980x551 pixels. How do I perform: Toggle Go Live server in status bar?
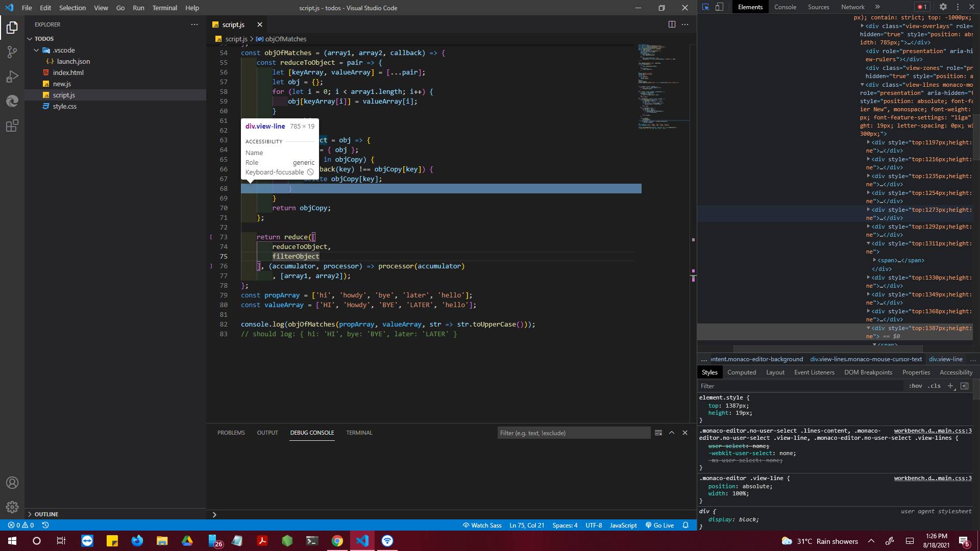(x=659, y=525)
